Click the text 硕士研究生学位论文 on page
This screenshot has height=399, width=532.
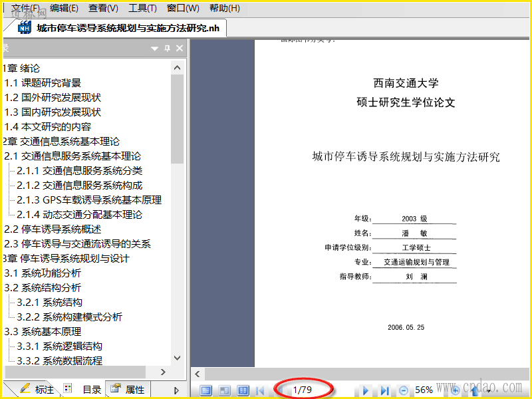[406, 102]
